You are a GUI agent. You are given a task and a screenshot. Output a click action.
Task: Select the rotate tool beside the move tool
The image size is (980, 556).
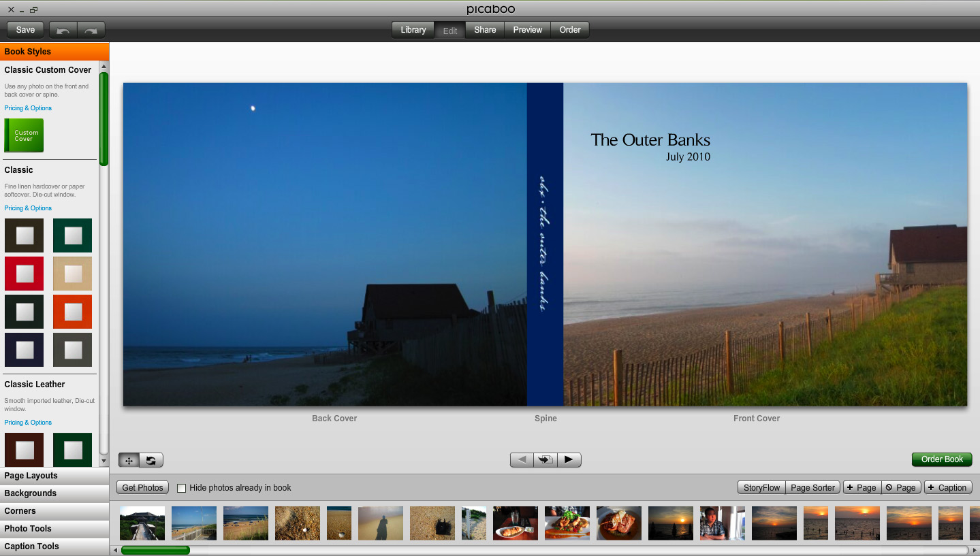click(x=150, y=459)
